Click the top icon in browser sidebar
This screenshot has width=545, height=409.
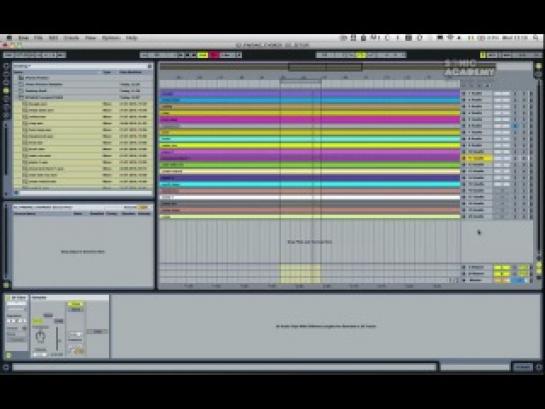(6, 66)
